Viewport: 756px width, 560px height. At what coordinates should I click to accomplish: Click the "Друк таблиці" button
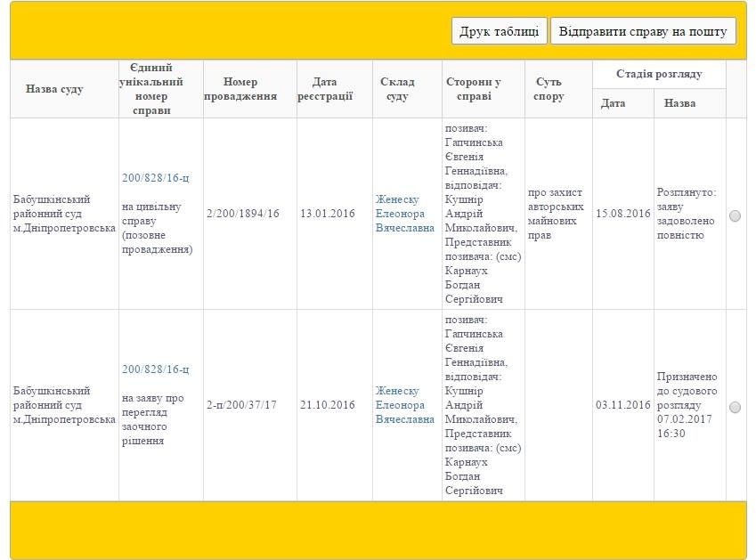[x=499, y=31]
